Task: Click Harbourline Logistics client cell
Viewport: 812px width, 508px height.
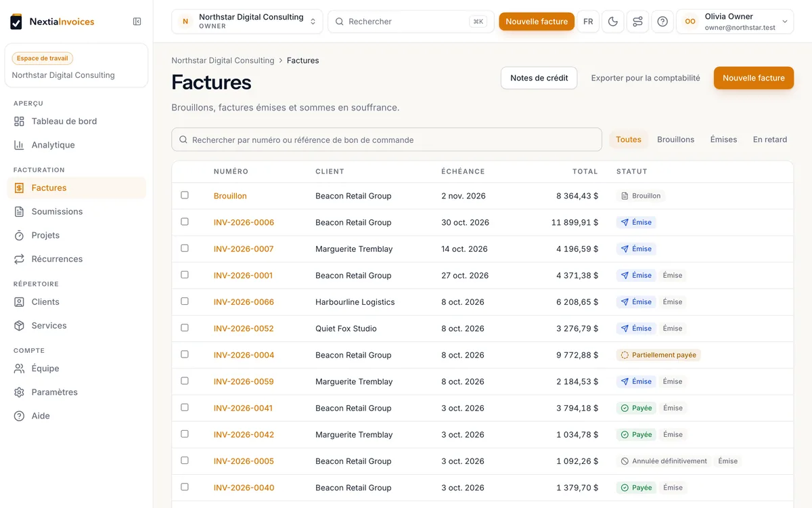Action: click(355, 302)
